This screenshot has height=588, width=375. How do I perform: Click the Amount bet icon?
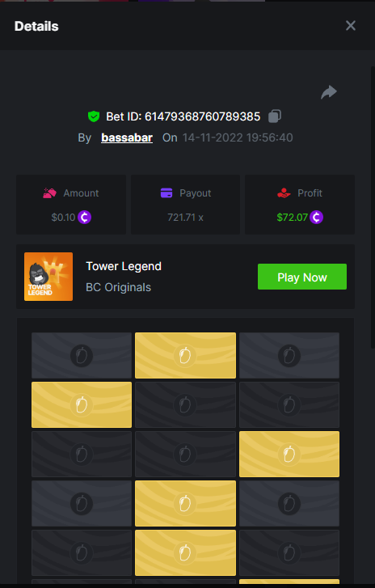click(x=49, y=193)
